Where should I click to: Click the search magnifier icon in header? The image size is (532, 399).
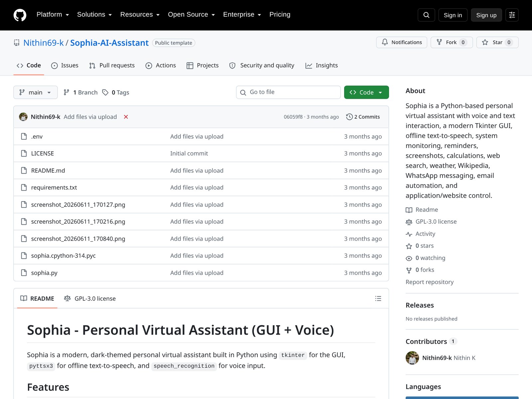coord(426,15)
